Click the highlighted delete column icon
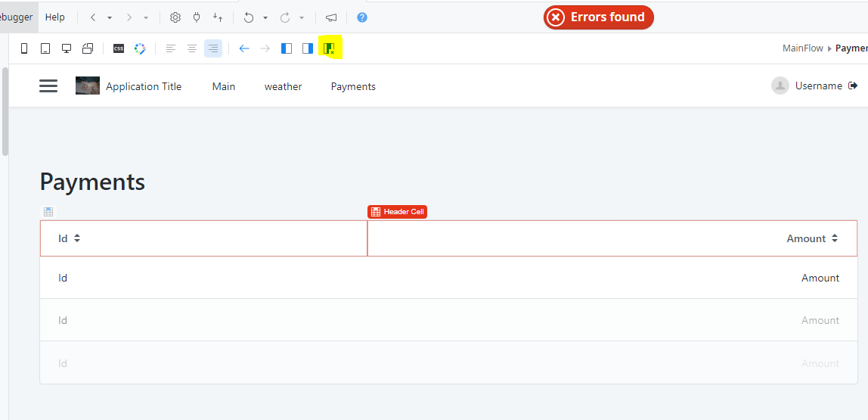Screen dimensions: 868x420 click(330, 48)
